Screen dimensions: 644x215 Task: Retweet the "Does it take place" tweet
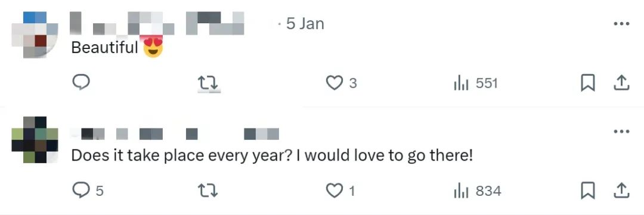click(x=208, y=191)
